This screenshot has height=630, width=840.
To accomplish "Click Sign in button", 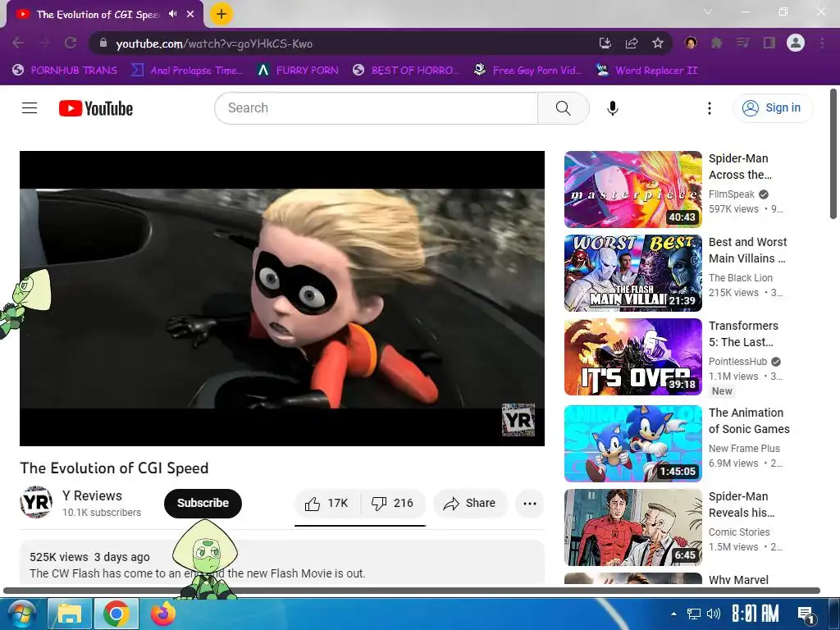I will [772, 107].
